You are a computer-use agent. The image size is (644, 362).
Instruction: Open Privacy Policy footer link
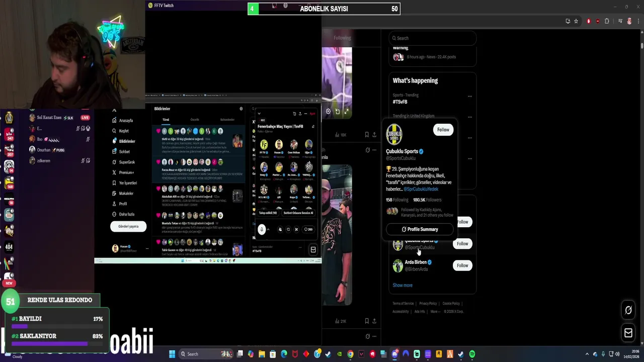click(428, 304)
